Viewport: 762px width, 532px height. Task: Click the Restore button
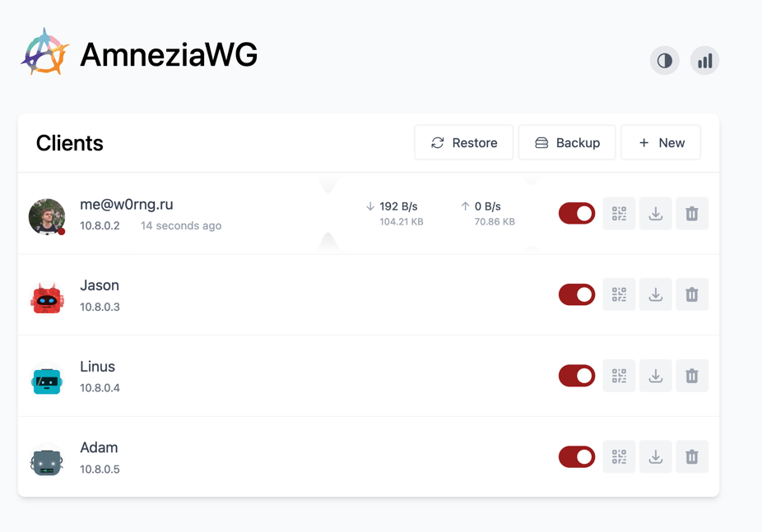(x=464, y=143)
